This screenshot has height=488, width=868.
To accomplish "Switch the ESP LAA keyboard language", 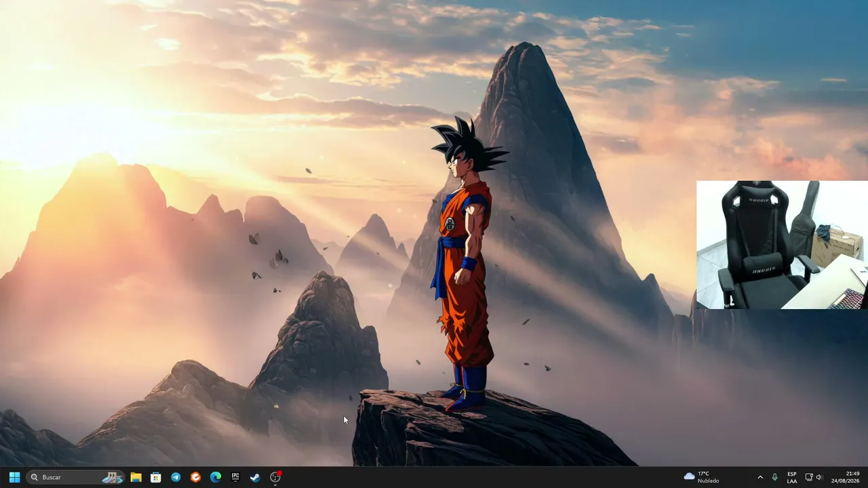I will pyautogui.click(x=792, y=477).
